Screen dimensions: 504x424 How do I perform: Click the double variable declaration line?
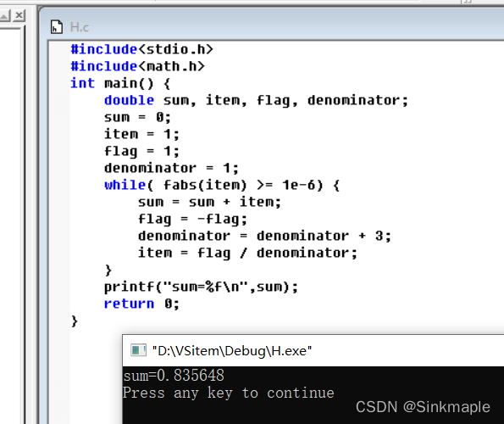[x=256, y=100]
